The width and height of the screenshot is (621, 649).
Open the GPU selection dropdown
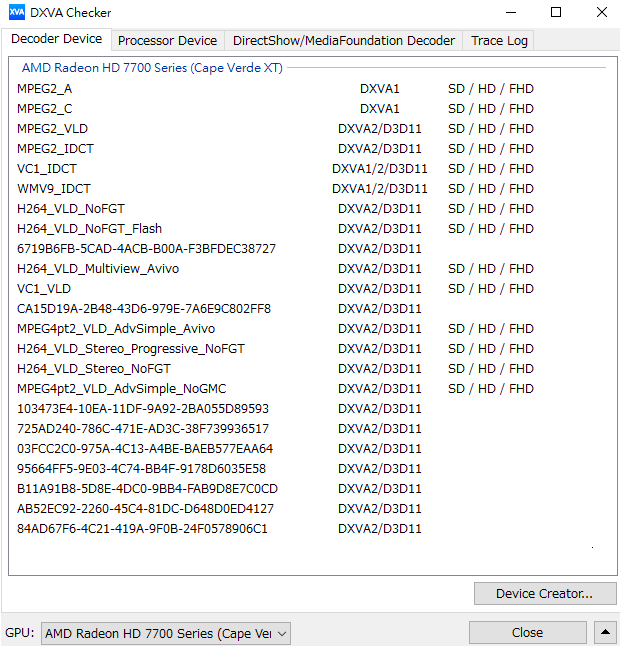166,633
